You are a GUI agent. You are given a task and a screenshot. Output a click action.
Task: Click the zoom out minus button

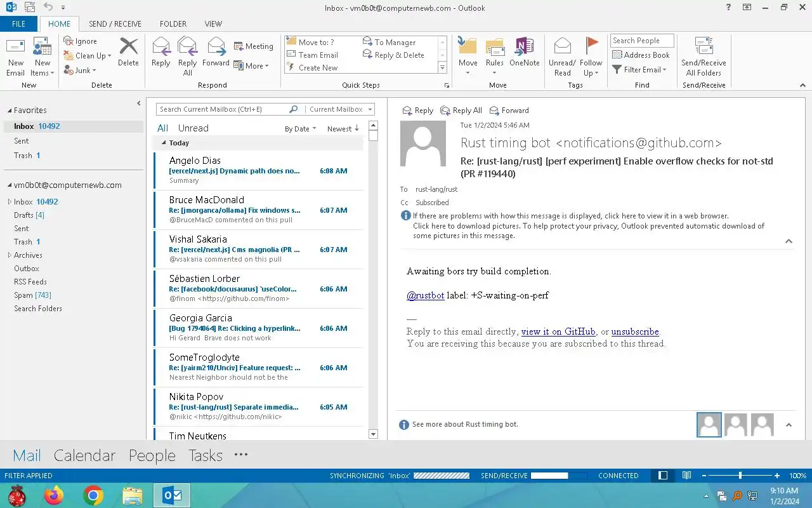tap(704, 476)
